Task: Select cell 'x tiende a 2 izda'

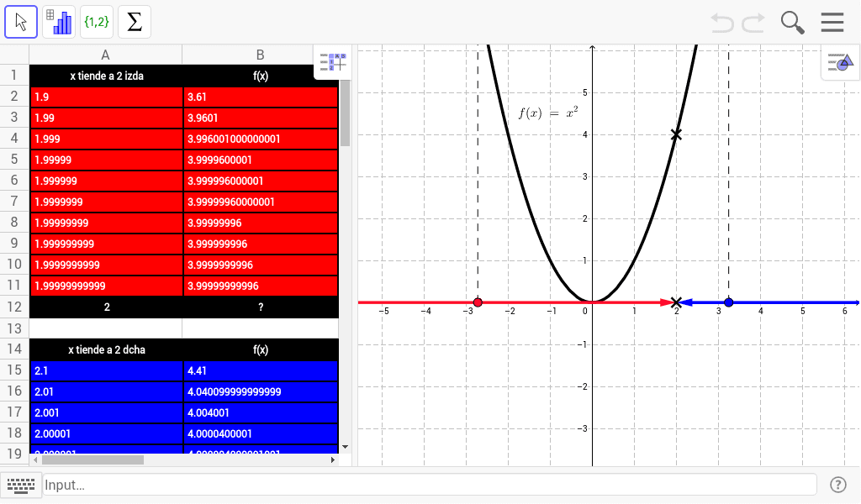Action: tap(107, 76)
